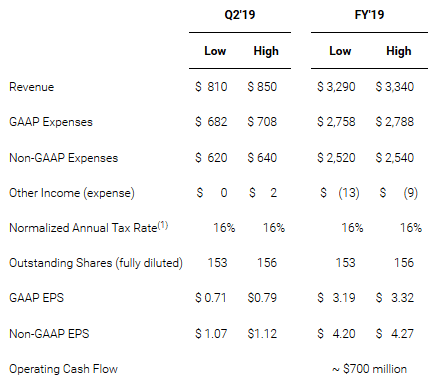Click the FY'19 column header
Screen dimensions: 431x388
(369, 15)
